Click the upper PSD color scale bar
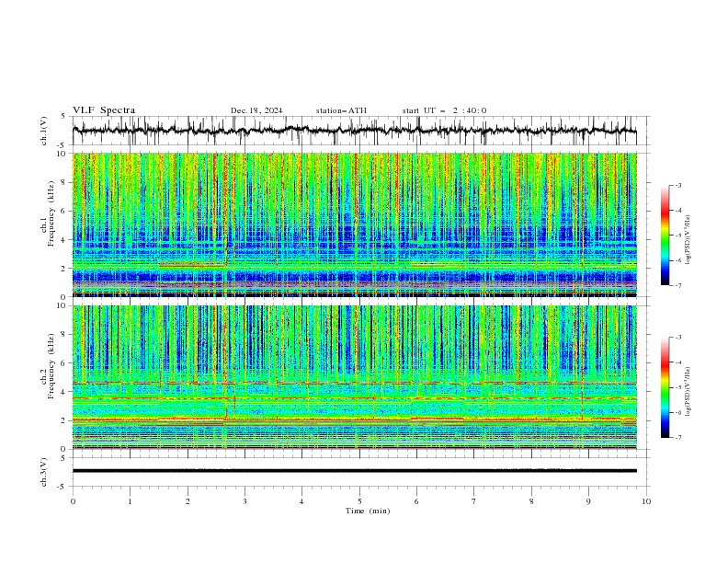Screen dimensions: 728x563 665,236
